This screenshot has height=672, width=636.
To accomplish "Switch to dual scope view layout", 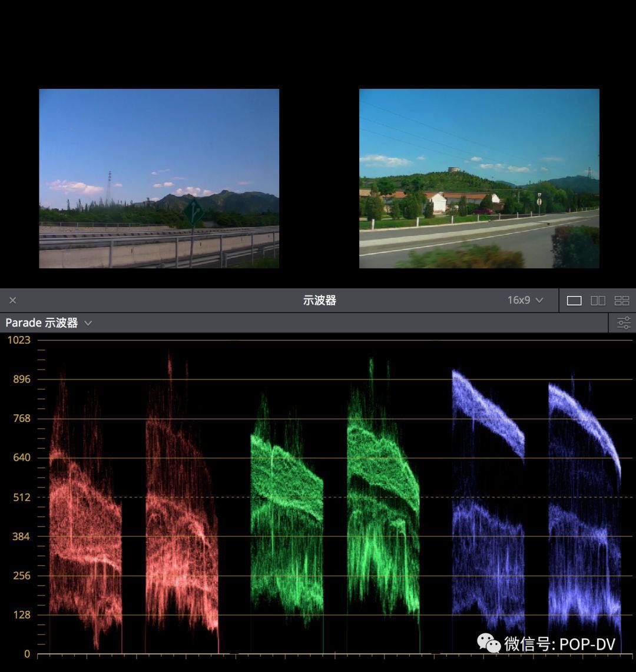I will point(598,301).
